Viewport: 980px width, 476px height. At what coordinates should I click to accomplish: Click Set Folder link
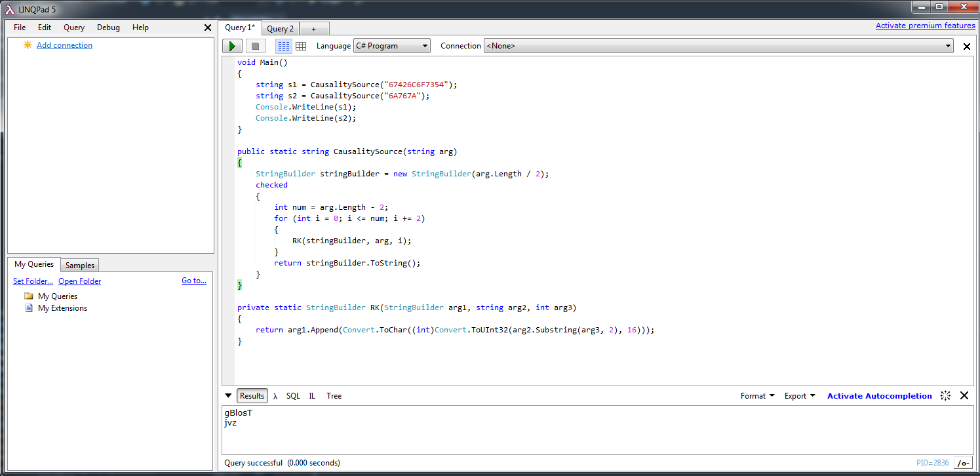tap(33, 281)
